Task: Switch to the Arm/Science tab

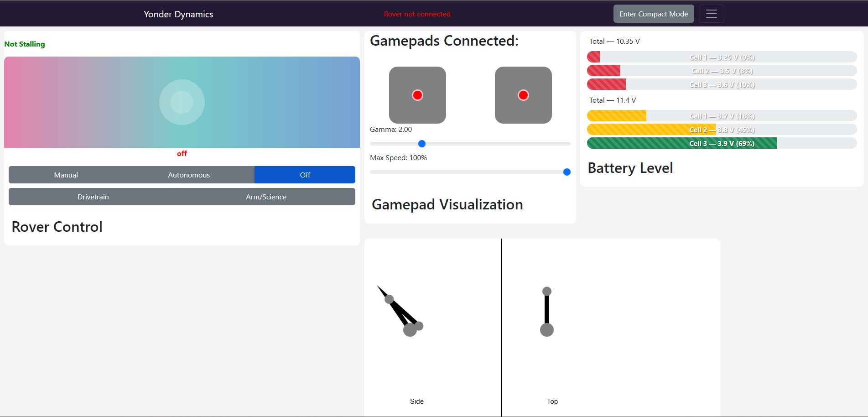Action: point(266,197)
